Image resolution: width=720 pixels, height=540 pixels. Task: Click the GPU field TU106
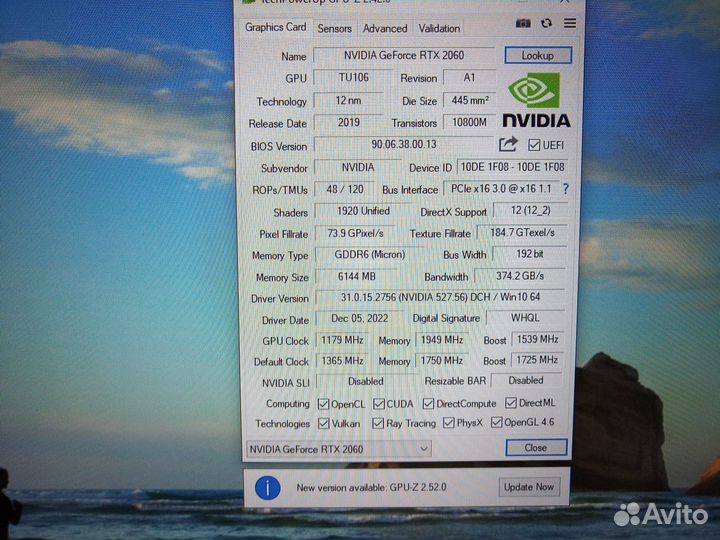353,78
